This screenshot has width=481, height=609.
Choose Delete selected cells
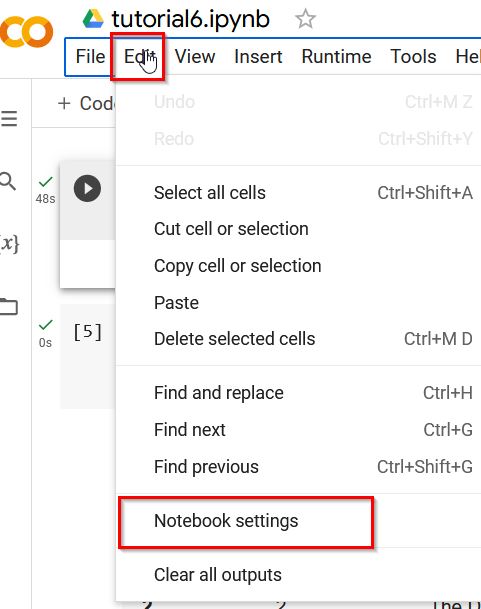coord(298,339)
